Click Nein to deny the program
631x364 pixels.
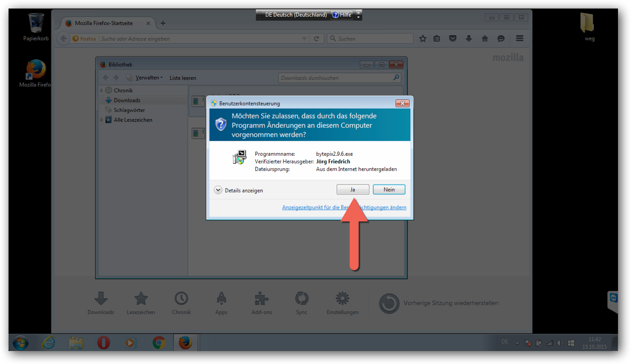point(389,190)
